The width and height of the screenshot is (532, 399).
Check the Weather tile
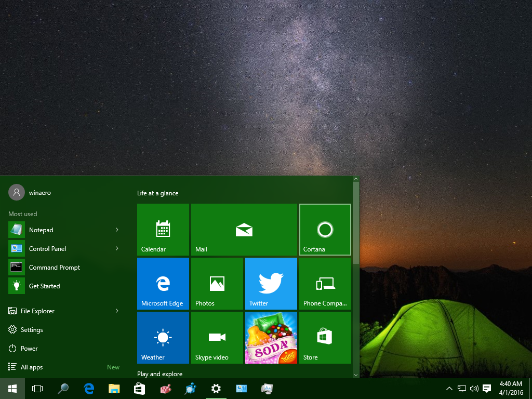tap(163, 337)
